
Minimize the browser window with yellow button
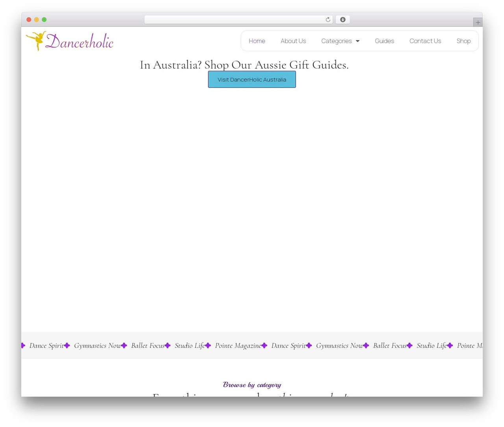click(x=37, y=20)
